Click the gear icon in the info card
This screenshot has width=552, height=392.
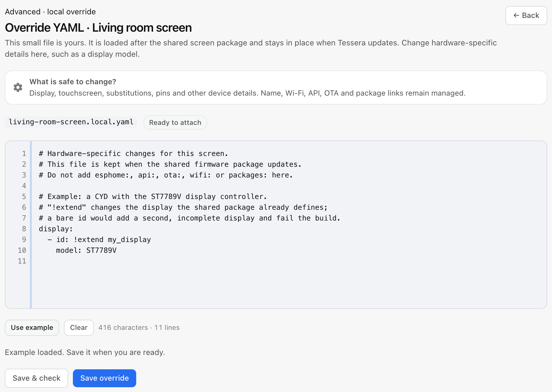pyautogui.click(x=18, y=87)
